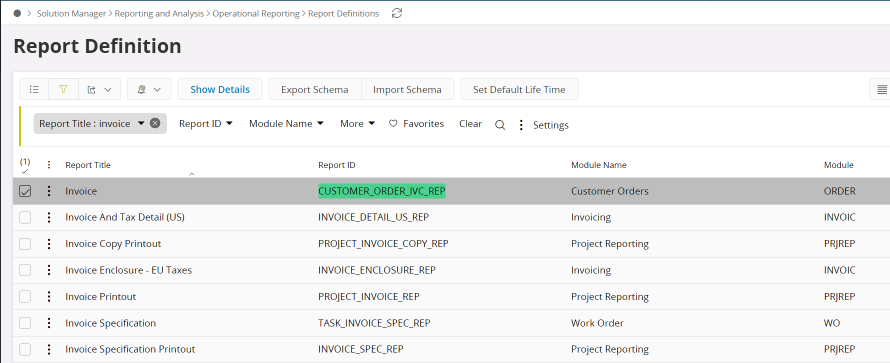Image resolution: width=890 pixels, height=363 pixels.
Task: Click the search magnifier icon
Action: (499, 125)
